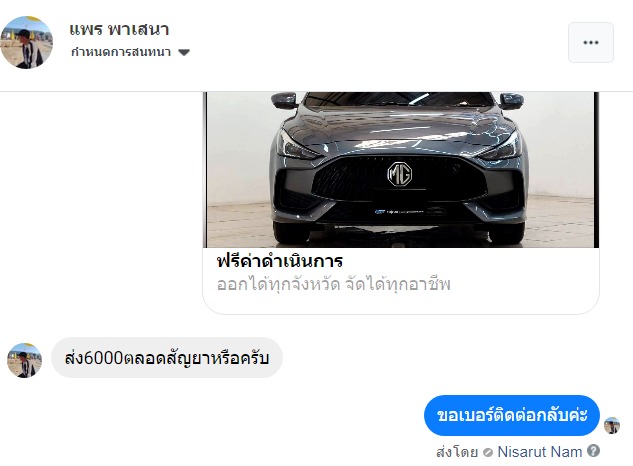Image resolution: width=633 pixels, height=466 pixels.
Task: Click the MG logo on the car grille
Action: click(x=400, y=174)
